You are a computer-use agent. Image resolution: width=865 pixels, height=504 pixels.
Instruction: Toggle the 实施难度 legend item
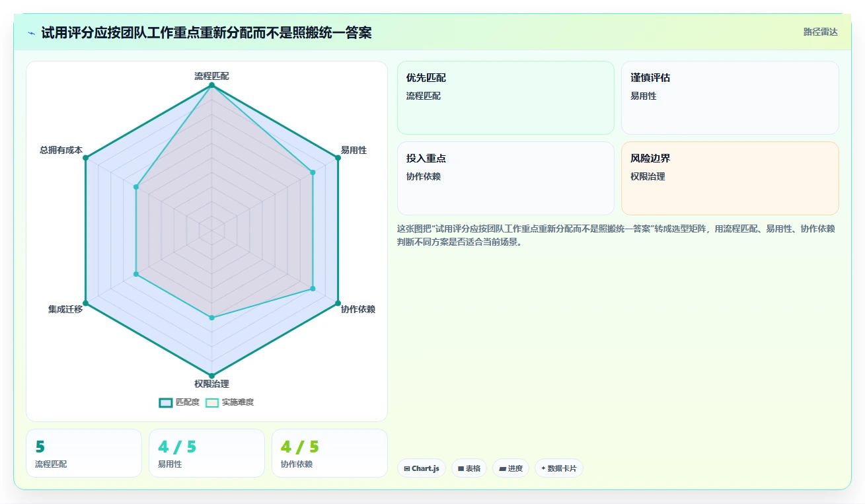229,402
